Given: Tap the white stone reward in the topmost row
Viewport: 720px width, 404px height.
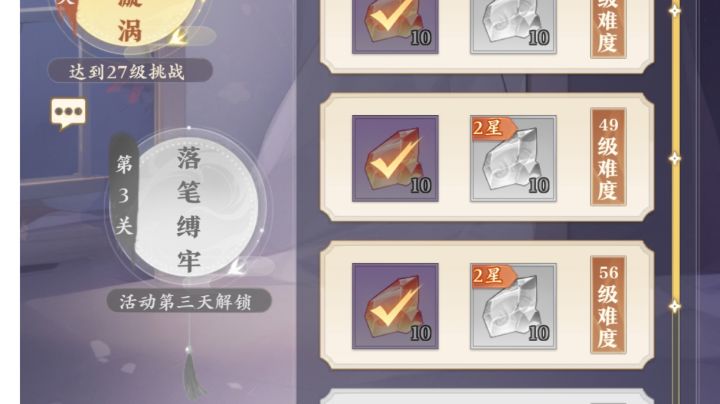Looking at the screenshot, I should pyautogui.click(x=513, y=26).
